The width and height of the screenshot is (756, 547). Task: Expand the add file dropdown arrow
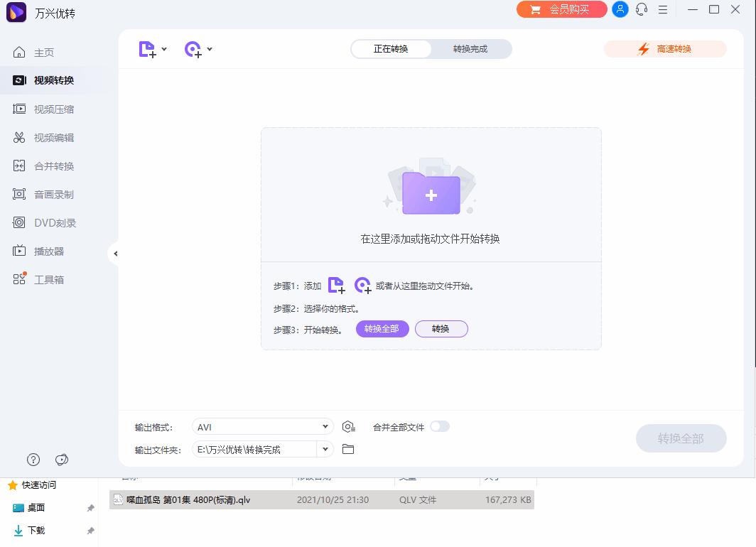[x=164, y=49]
